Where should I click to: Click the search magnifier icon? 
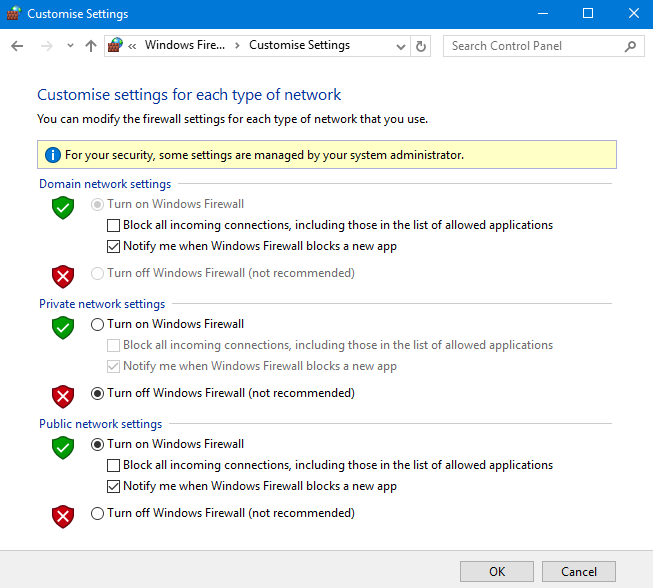point(631,46)
